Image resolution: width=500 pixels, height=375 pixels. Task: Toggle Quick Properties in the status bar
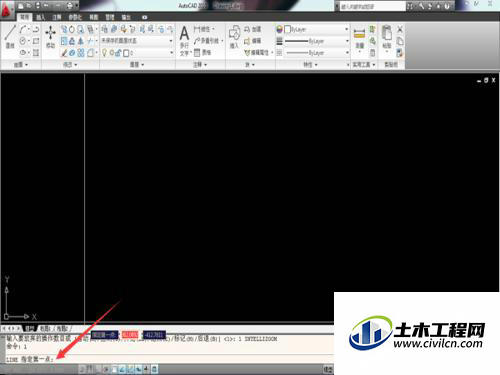pos(154,369)
